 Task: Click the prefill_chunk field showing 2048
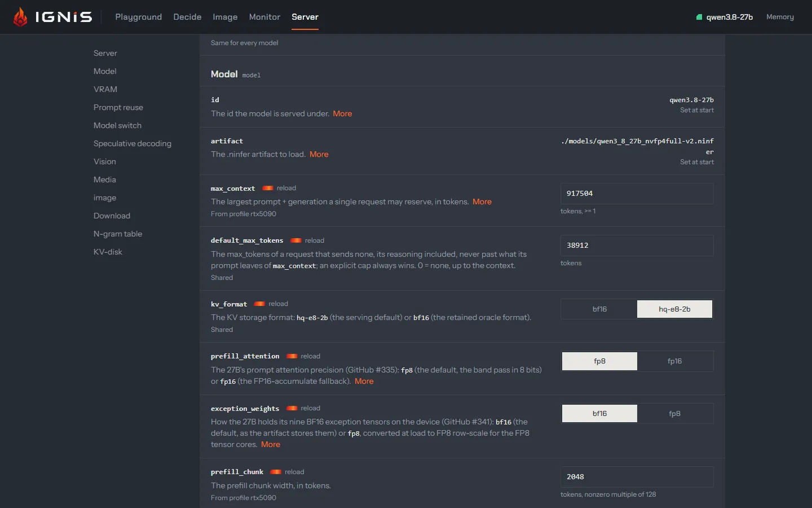[637, 477]
